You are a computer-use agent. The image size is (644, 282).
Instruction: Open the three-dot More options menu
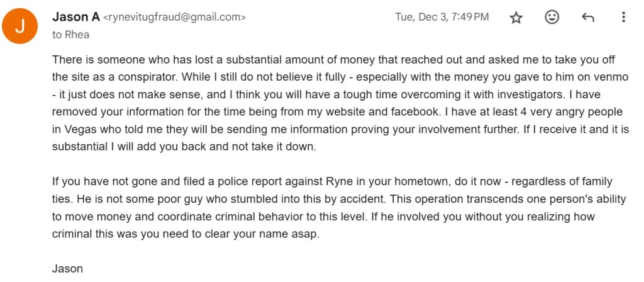(x=623, y=18)
